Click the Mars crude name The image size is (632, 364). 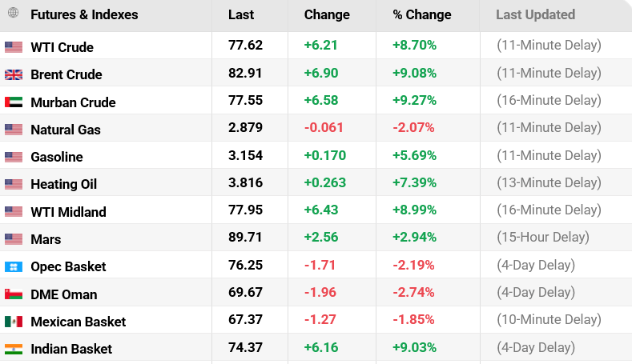point(46,239)
